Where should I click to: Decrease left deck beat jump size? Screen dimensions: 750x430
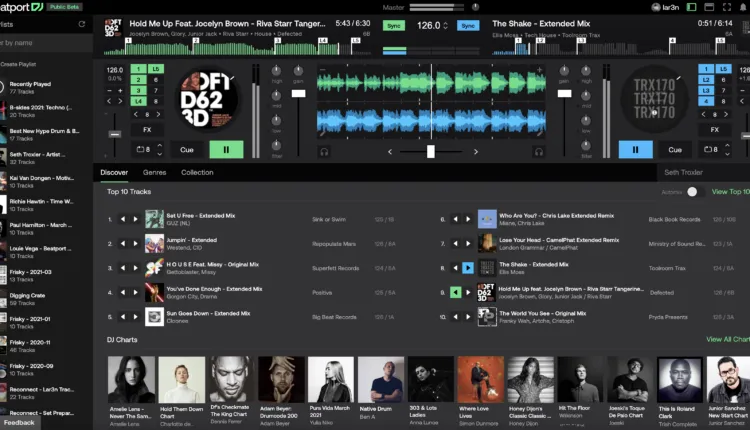click(x=136, y=114)
